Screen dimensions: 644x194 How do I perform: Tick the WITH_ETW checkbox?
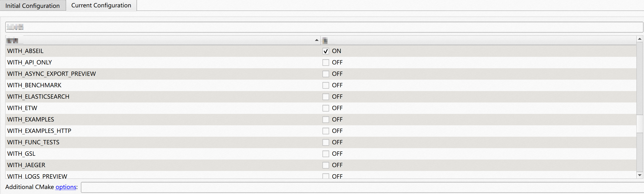click(x=326, y=108)
